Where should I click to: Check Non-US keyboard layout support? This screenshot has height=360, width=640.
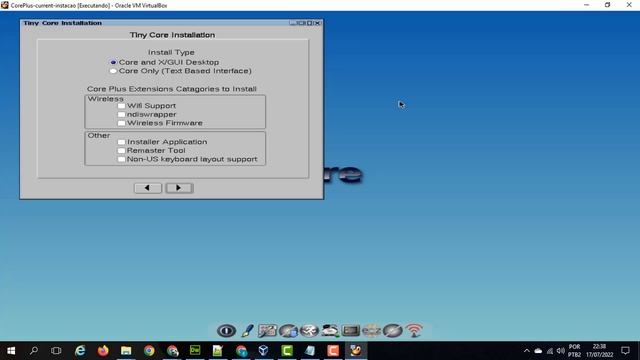121,159
